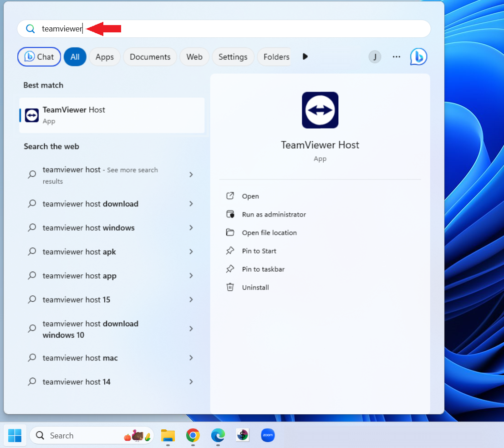Click the trash icon beside Uninstall
504x448 pixels.
click(x=230, y=287)
